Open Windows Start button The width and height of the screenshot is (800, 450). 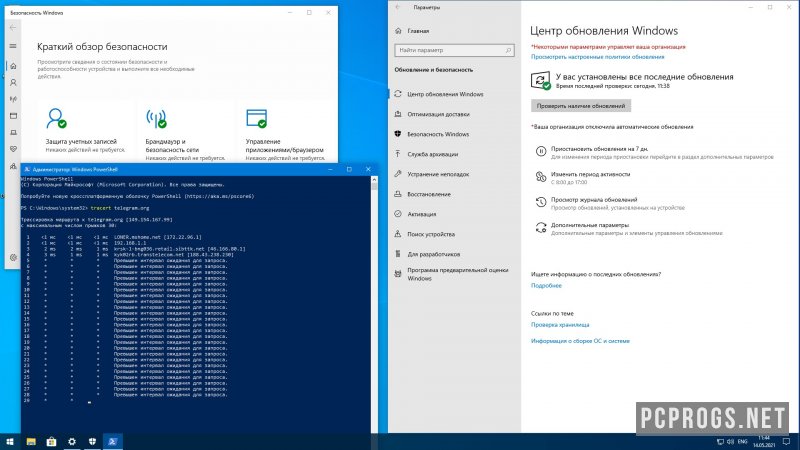(x=10, y=442)
